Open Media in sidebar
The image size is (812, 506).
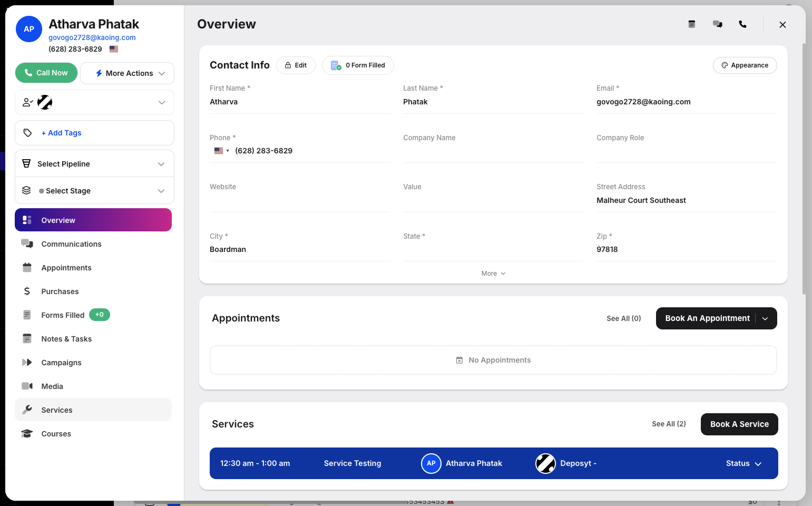(x=93, y=386)
